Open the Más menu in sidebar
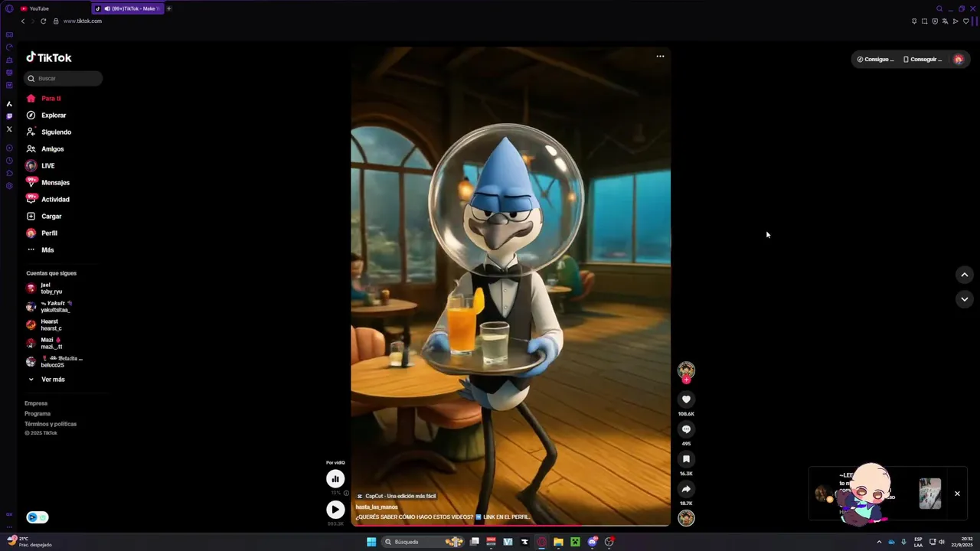 pos(41,249)
